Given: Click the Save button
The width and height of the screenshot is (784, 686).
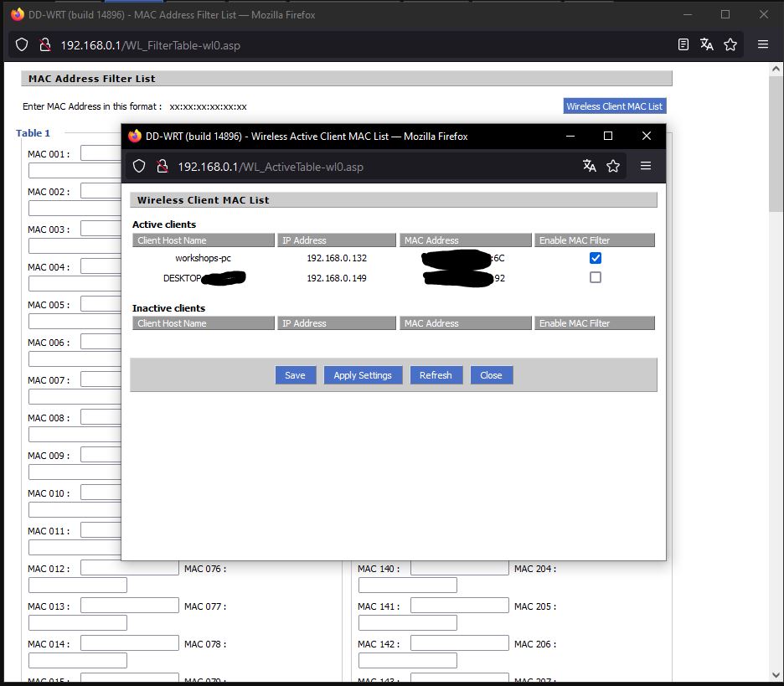Looking at the screenshot, I should [x=295, y=375].
